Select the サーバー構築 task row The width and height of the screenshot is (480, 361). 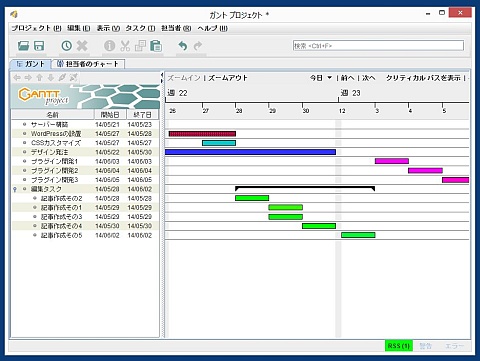85,124
